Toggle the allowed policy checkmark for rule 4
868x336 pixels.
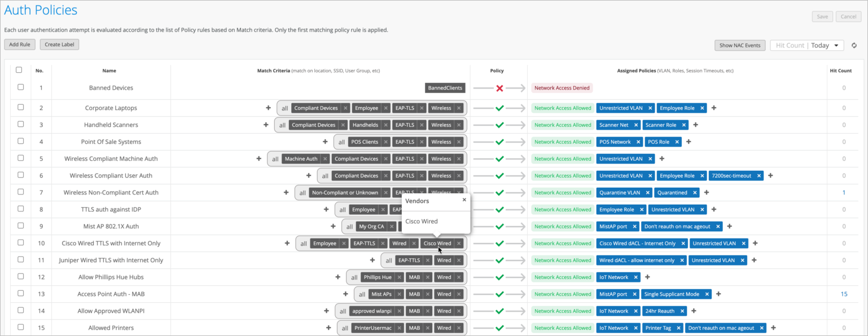[499, 142]
